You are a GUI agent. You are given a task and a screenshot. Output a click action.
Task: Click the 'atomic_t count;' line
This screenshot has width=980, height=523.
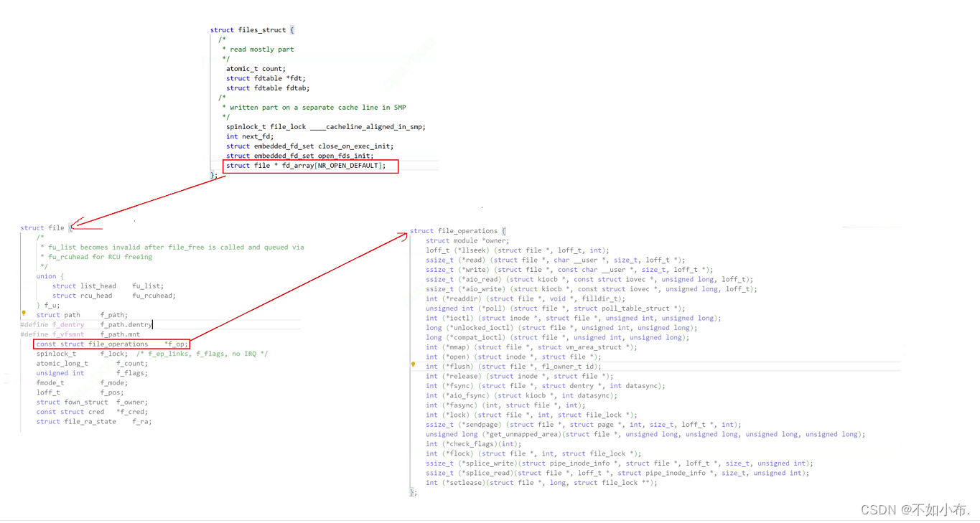[256, 69]
